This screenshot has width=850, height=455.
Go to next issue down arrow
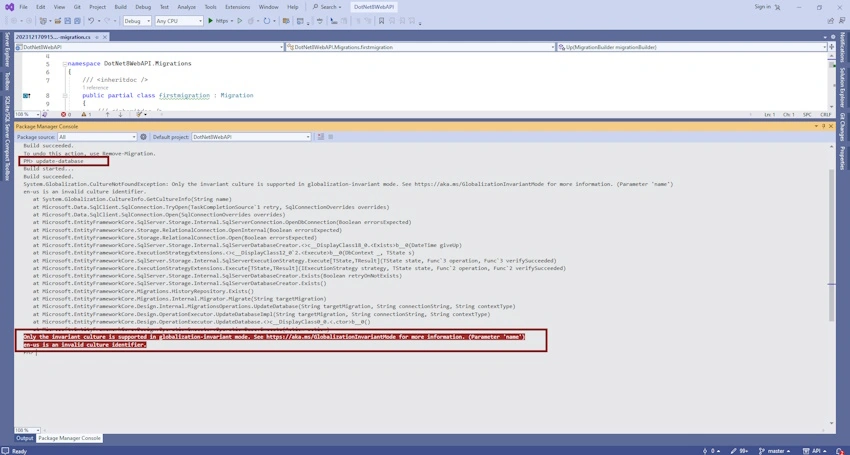[x=120, y=114]
